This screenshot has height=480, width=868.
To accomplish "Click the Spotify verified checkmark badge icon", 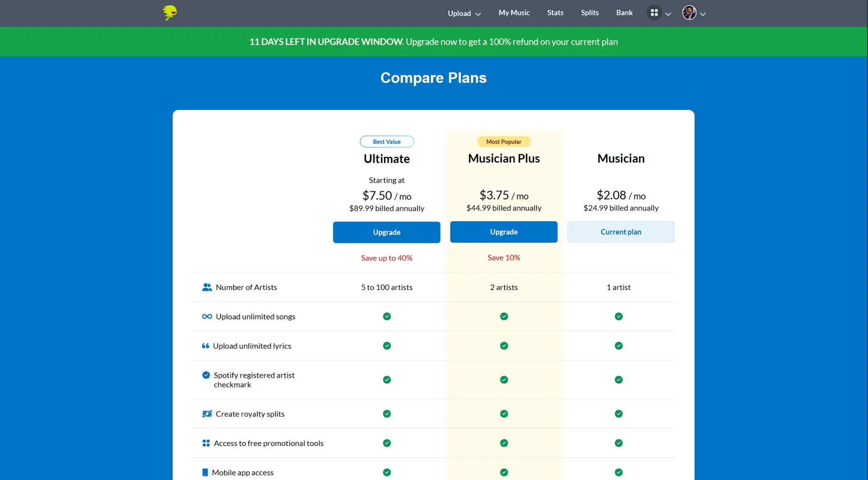I will click(206, 375).
